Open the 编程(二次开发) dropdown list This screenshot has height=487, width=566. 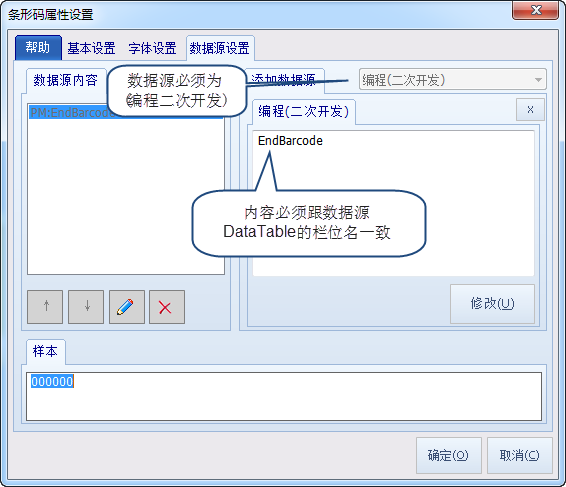(453, 79)
